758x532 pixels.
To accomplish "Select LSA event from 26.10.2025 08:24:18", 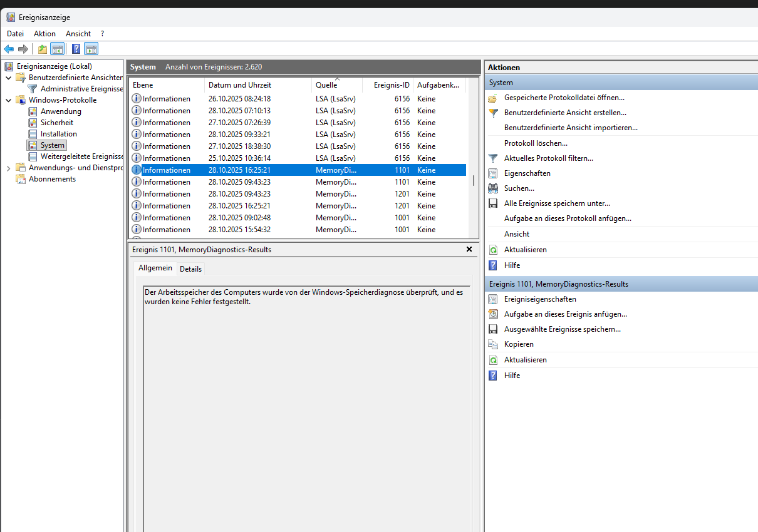I will (x=298, y=99).
